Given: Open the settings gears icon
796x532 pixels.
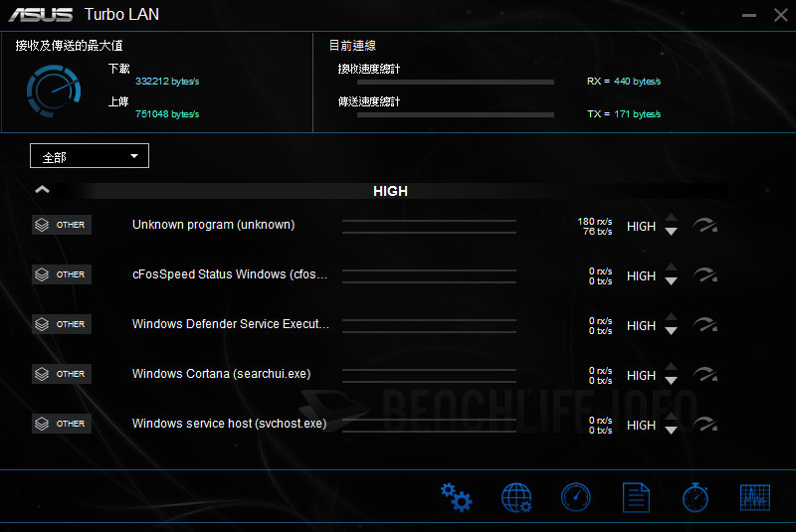Looking at the screenshot, I should pyautogui.click(x=456, y=497).
